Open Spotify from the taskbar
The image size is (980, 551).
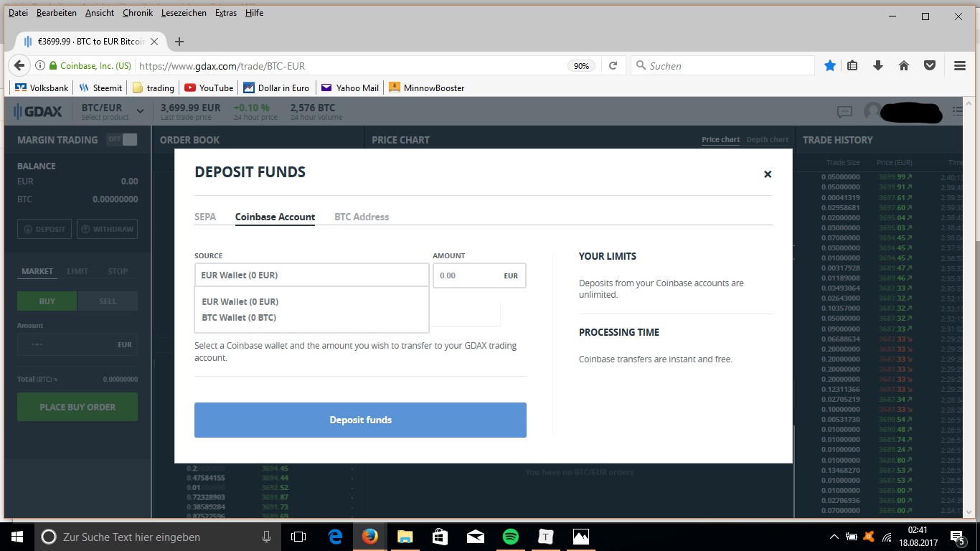(509, 536)
